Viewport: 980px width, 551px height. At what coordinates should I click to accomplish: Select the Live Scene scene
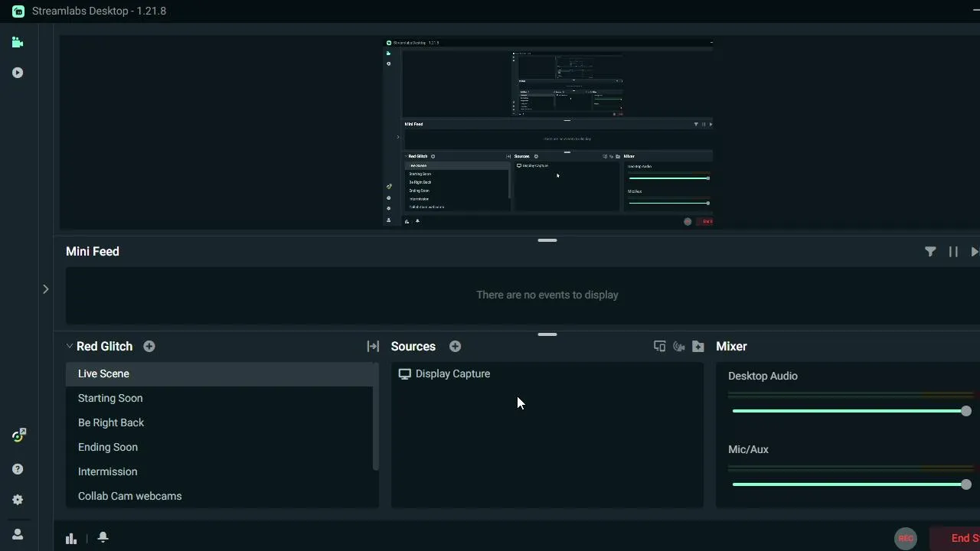point(219,374)
